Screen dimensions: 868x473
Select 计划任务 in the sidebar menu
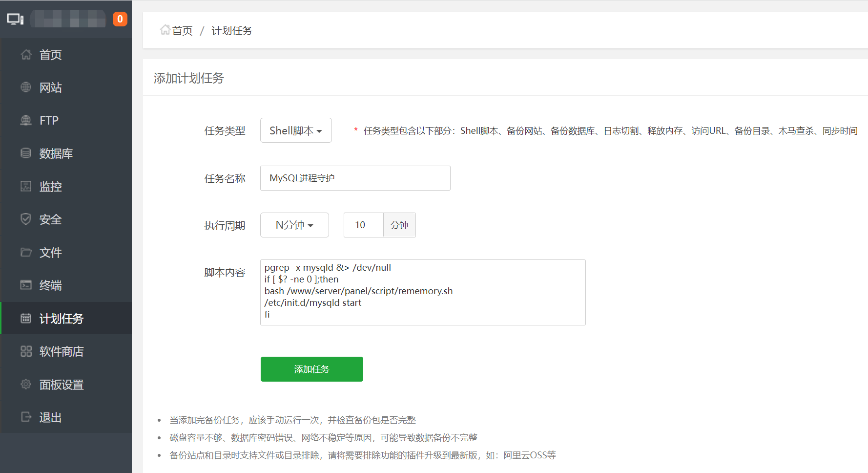(x=59, y=318)
